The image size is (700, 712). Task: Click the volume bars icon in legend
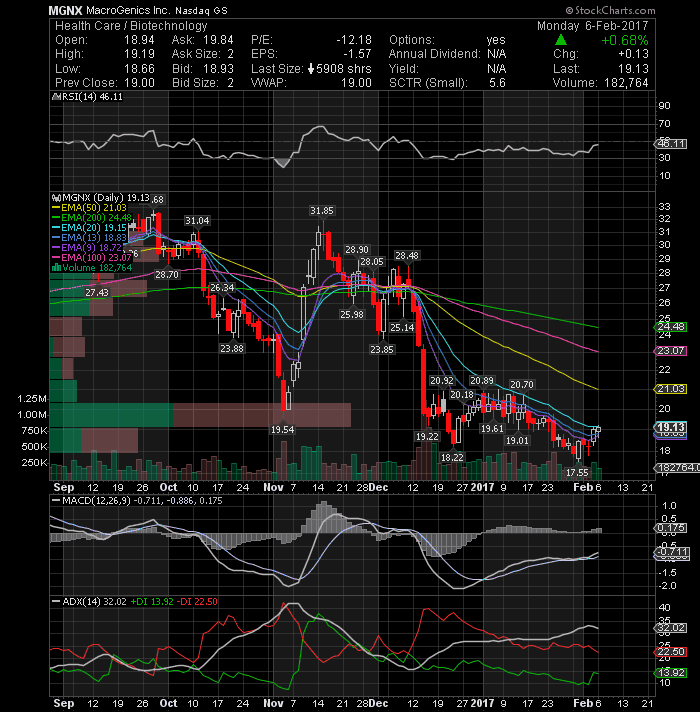click(x=57, y=267)
